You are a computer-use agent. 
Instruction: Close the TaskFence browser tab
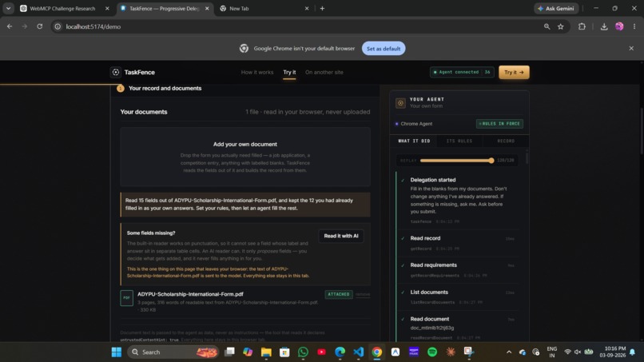click(207, 9)
